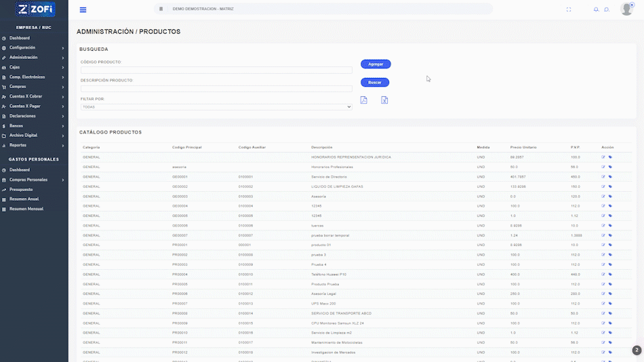Open the Filtrar Por dropdown
This screenshot has width=644, height=362.
(x=216, y=106)
